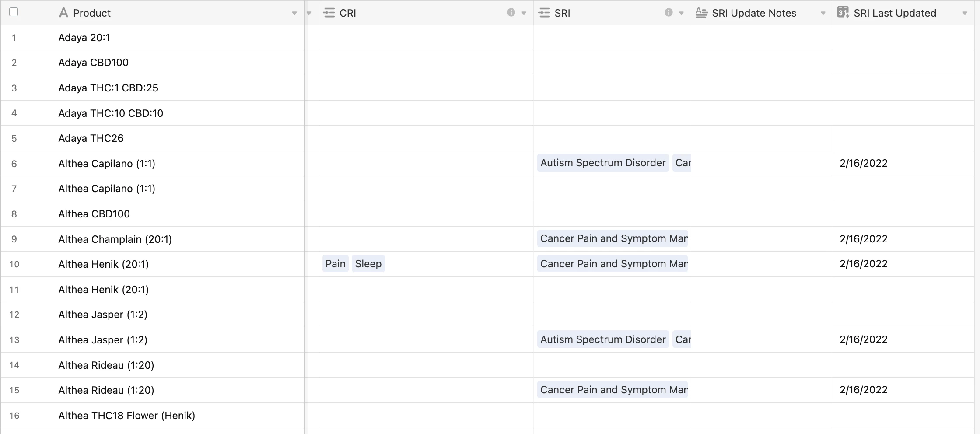Click Cancer Pain tag in row 15
Image resolution: width=980 pixels, height=434 pixels.
tap(612, 390)
